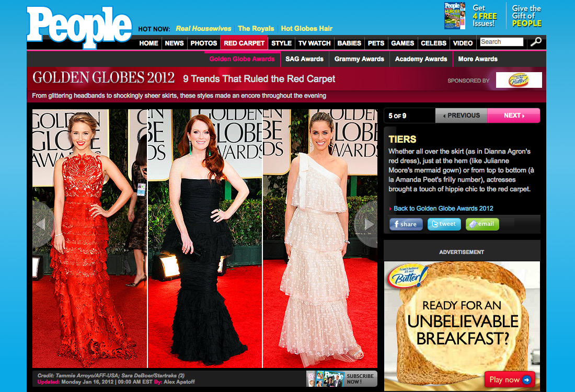The height and width of the screenshot is (392, 575).
Task: Focus the Search input field
Action: 501,42
